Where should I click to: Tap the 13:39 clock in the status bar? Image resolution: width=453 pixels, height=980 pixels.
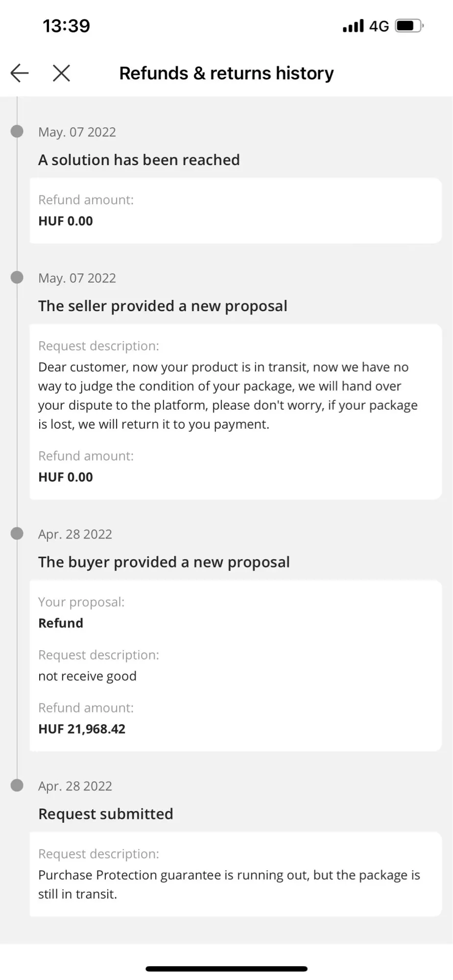[66, 25]
